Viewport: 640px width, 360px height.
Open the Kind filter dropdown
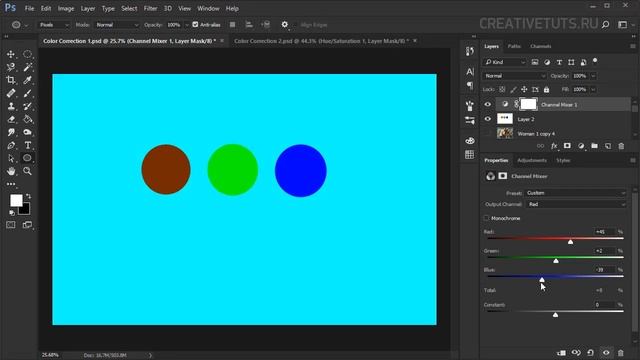coord(505,62)
